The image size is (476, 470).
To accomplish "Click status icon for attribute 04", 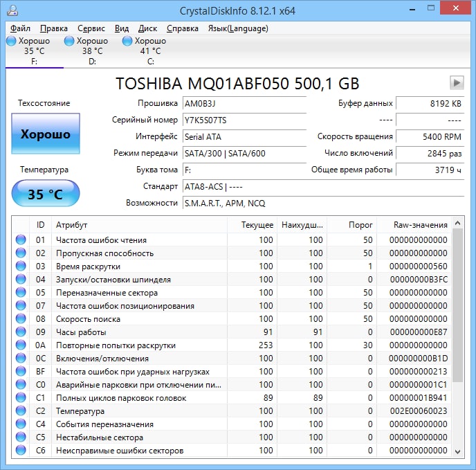I will point(21,279).
